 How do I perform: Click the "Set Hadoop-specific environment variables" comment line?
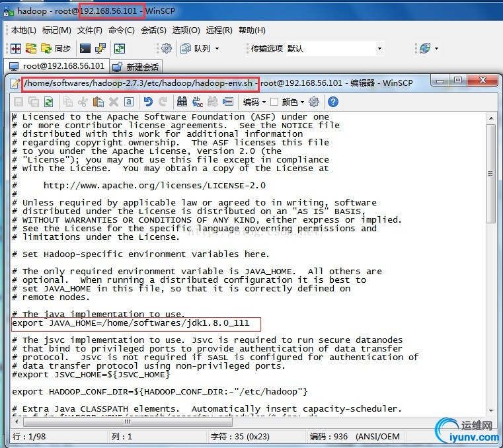coord(141,254)
